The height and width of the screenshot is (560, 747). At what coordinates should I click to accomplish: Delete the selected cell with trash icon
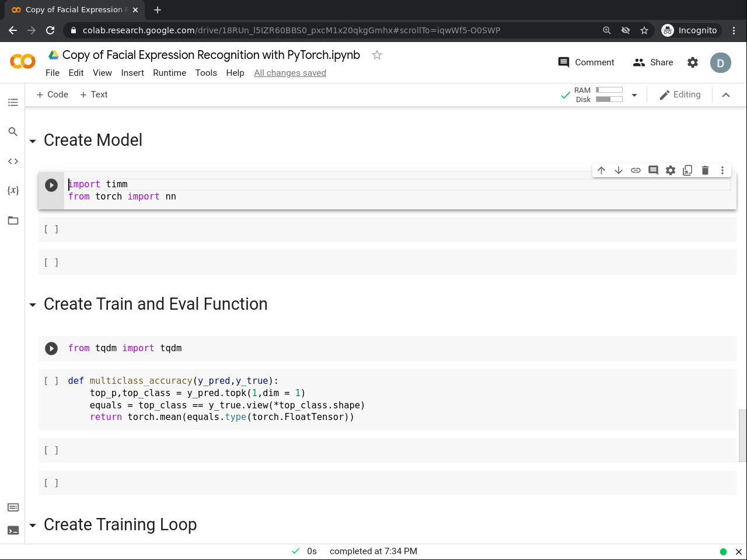click(705, 170)
